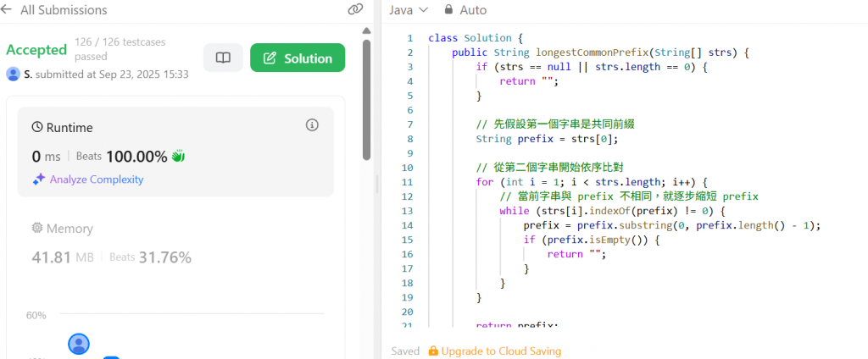Click the for loop line of code
This screenshot has width=868, height=359.
[592, 182]
